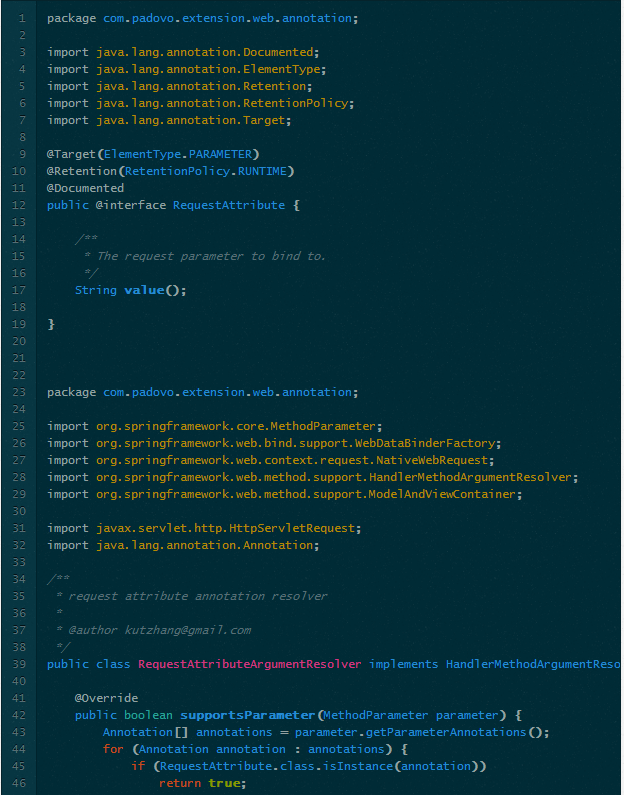Click comment 'The request parameter to bind to.'
The width and height of the screenshot is (624, 795).
[x=211, y=256]
